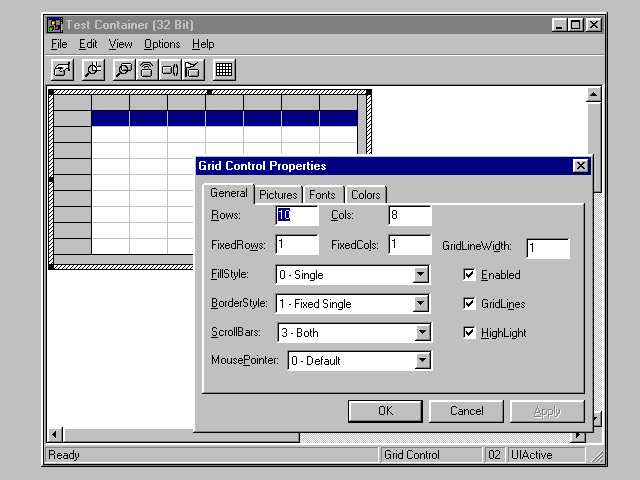Click the Test Container title bar icon
This screenshot has height=480, width=640.
coord(55,25)
